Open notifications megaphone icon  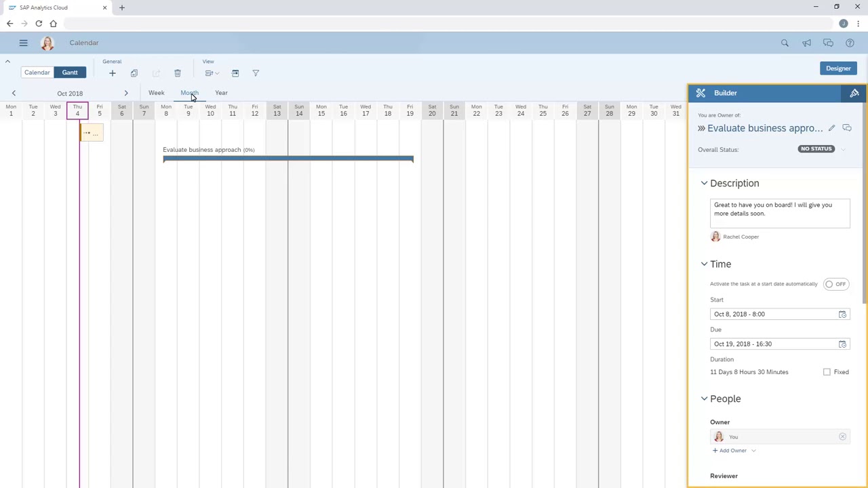click(x=806, y=43)
